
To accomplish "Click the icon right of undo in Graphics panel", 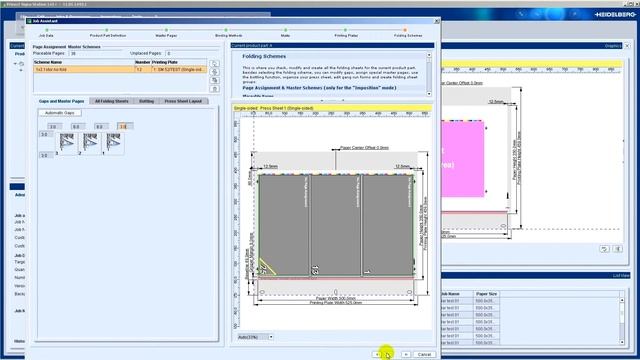I will (618, 249).
